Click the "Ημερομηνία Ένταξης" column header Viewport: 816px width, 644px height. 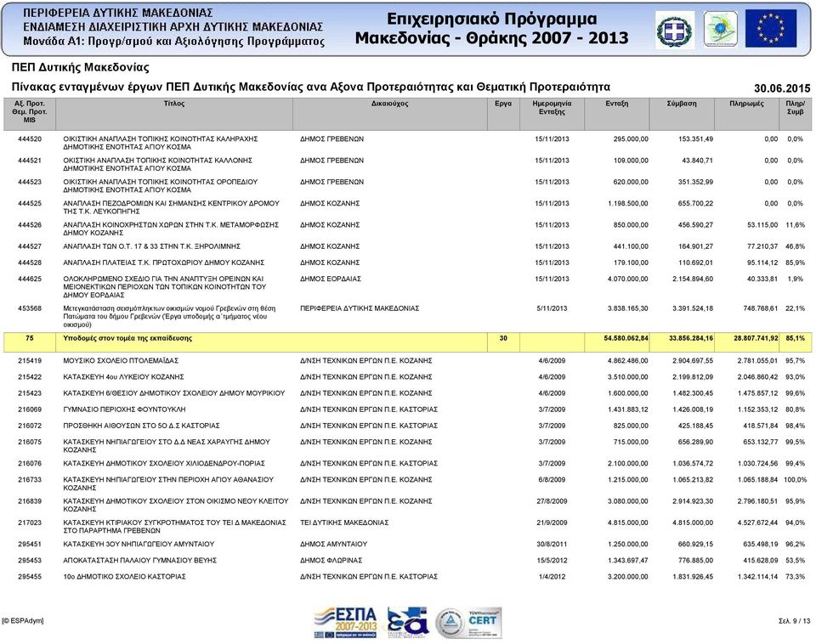[x=552, y=108]
